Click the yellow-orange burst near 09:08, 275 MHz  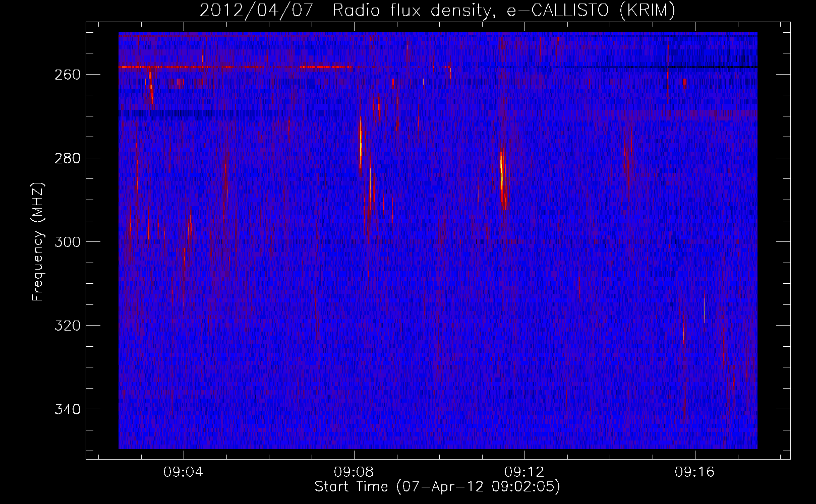click(x=361, y=144)
